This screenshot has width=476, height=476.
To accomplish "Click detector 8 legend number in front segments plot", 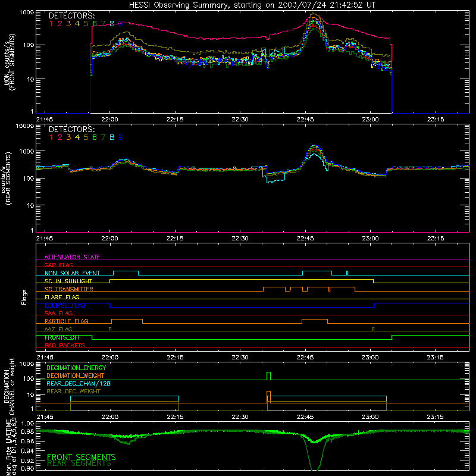I will [x=112, y=24].
